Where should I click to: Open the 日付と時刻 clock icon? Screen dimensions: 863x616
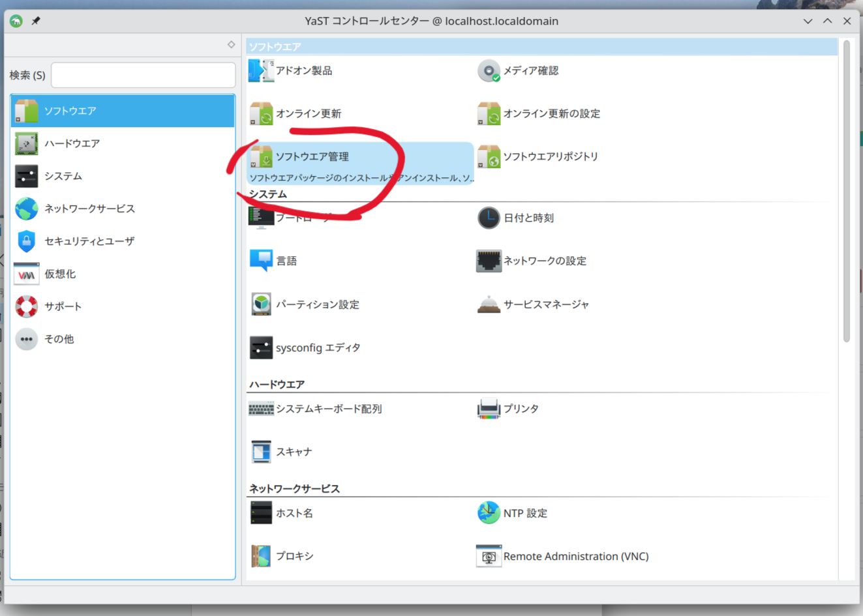point(489,218)
